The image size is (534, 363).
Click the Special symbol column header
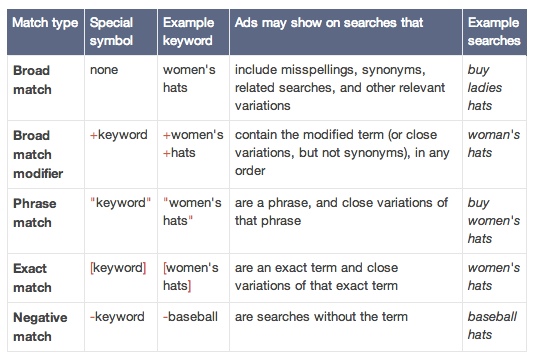coord(111,32)
